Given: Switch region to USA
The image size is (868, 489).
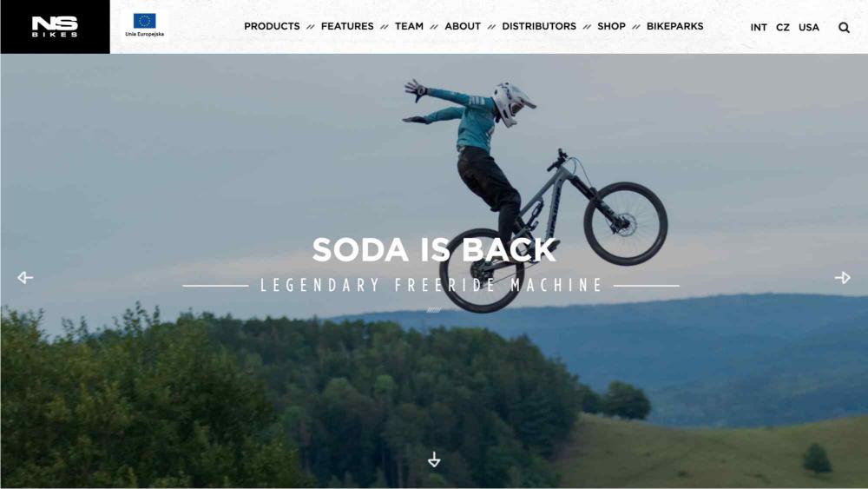Looking at the screenshot, I should pos(809,27).
